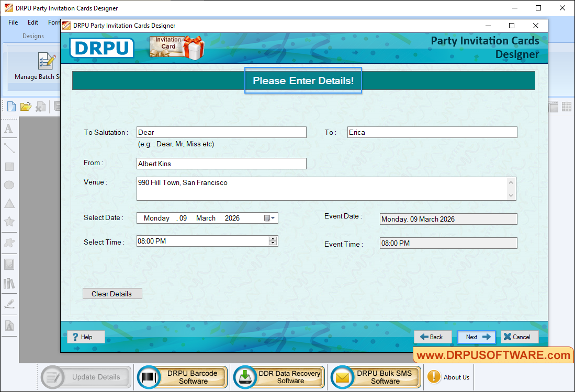Select the Triangle shape tool
Screen dimensions: 575x392
(9, 203)
